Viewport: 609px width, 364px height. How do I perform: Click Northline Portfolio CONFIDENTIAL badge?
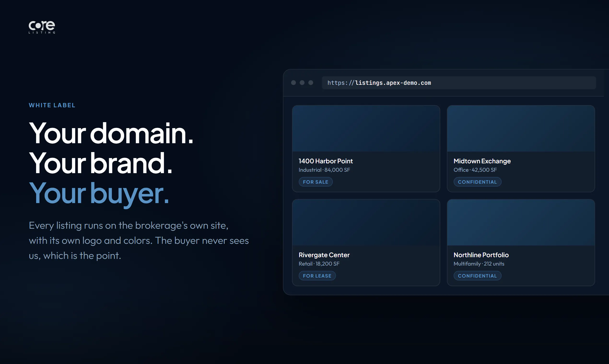coord(477,276)
